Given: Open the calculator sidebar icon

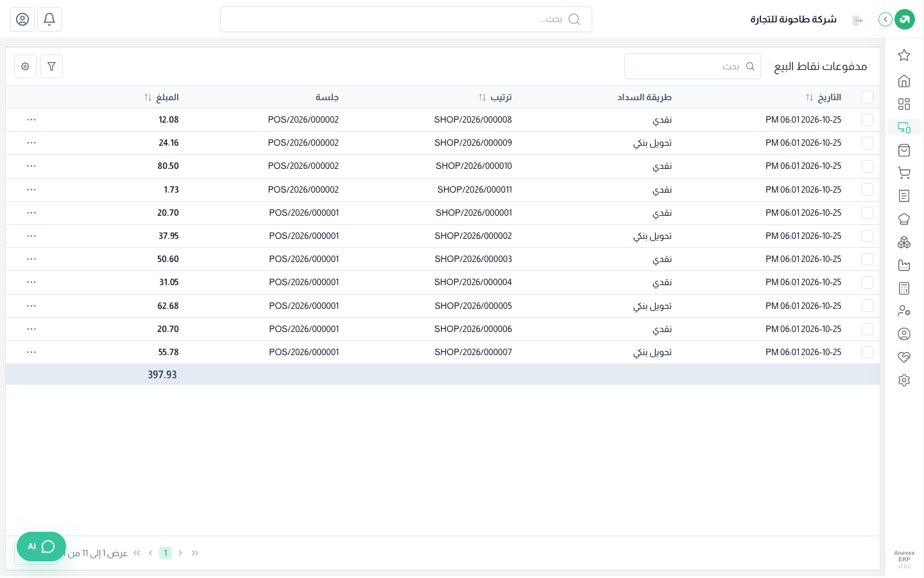Looking at the screenshot, I should (904, 288).
